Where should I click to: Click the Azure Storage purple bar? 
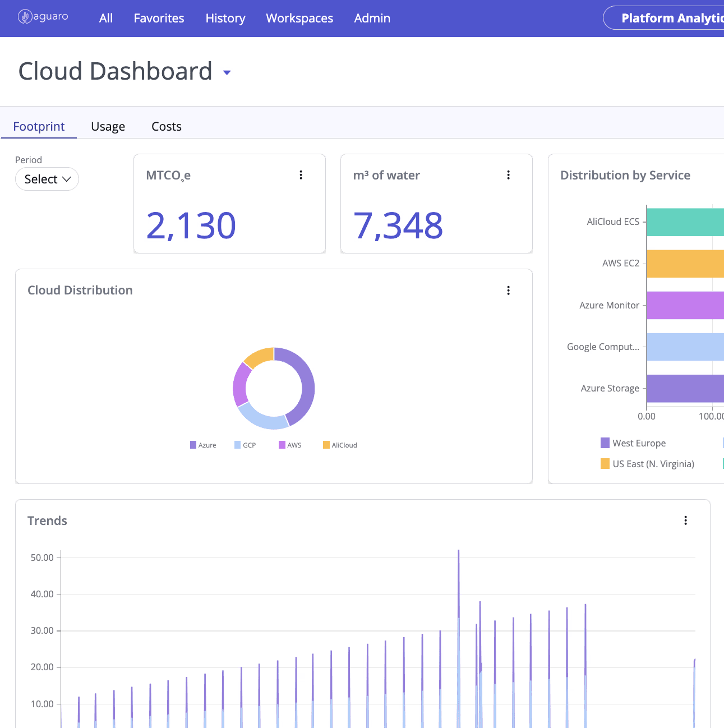point(685,389)
